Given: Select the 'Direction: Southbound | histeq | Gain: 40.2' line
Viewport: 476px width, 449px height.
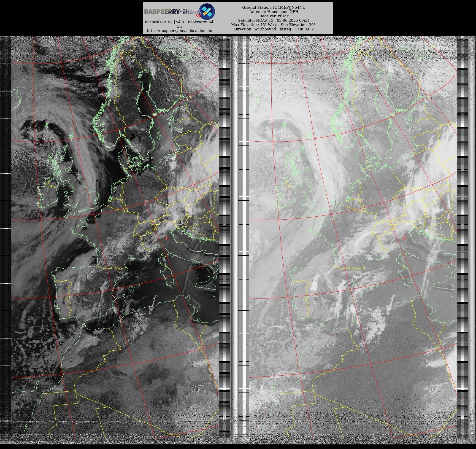Looking at the screenshot, I should tap(274, 29).
